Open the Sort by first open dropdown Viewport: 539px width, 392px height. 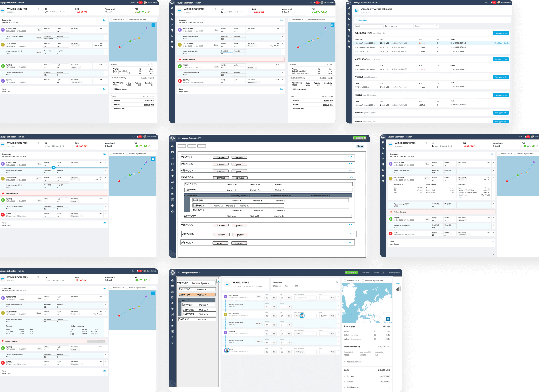coord(398,26)
